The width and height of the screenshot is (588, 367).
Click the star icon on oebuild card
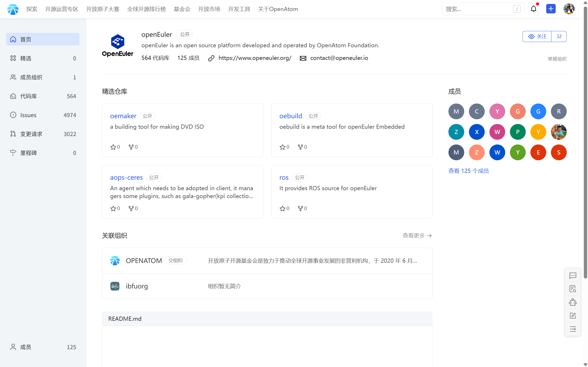click(x=283, y=147)
